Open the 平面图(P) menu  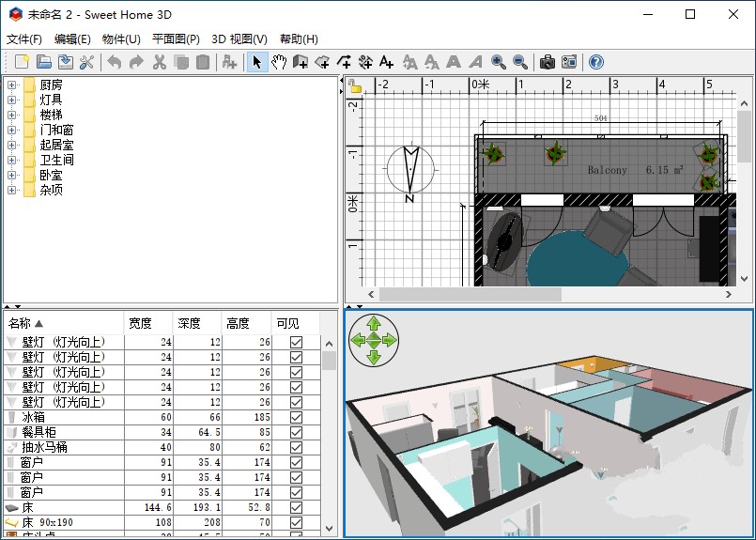click(176, 39)
